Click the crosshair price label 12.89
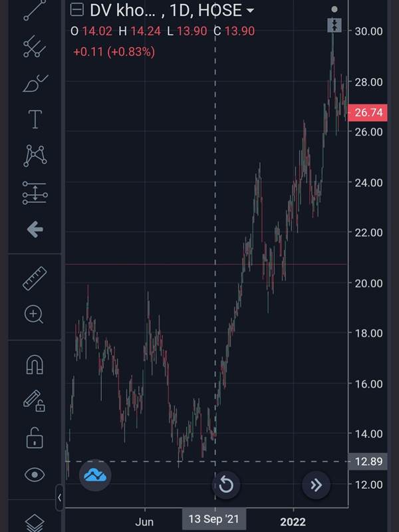399x532 pixels. coord(368,462)
